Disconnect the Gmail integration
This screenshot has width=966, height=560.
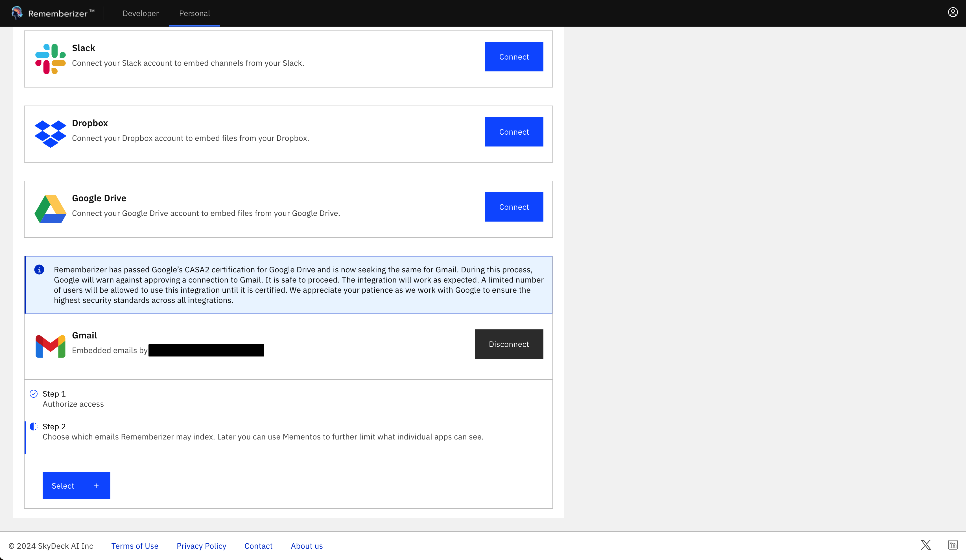(x=509, y=344)
